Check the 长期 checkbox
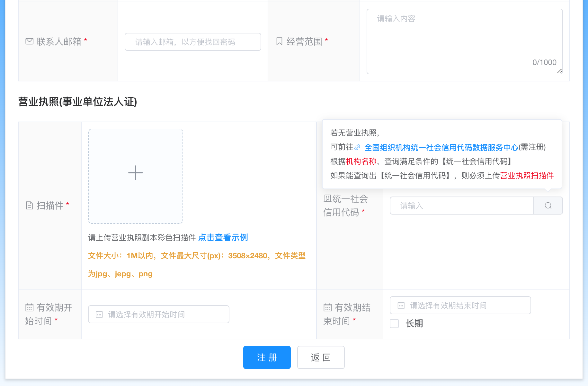The width and height of the screenshot is (588, 386). [x=394, y=323]
